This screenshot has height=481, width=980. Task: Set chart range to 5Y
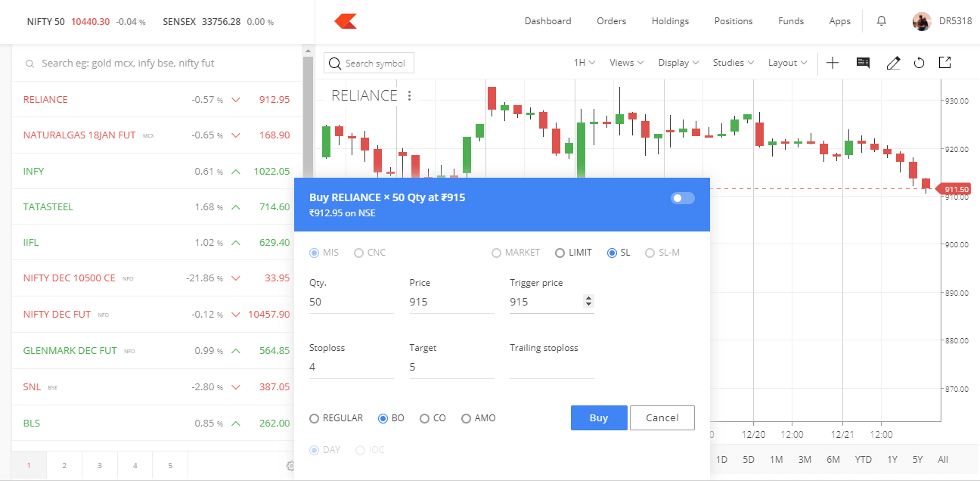(917, 459)
